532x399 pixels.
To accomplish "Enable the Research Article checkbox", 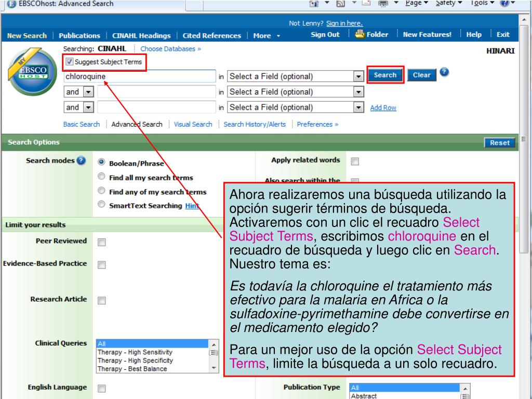I will click(101, 301).
